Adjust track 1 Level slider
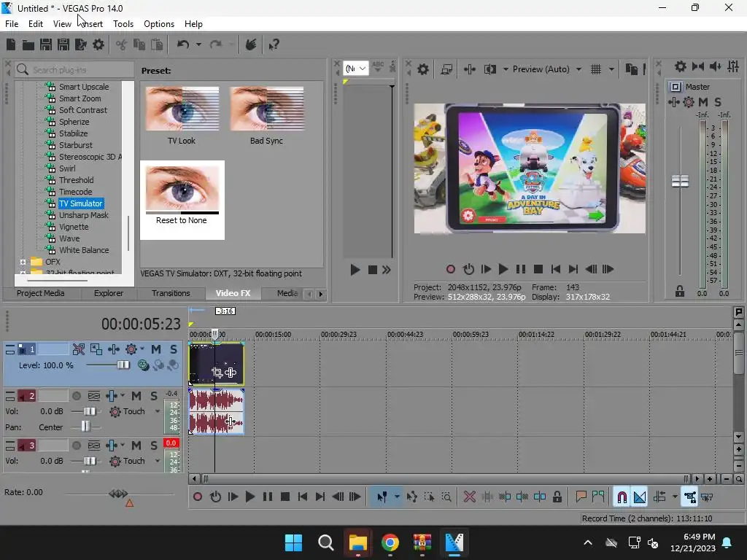Screen dimensions: 747x560 (123, 365)
